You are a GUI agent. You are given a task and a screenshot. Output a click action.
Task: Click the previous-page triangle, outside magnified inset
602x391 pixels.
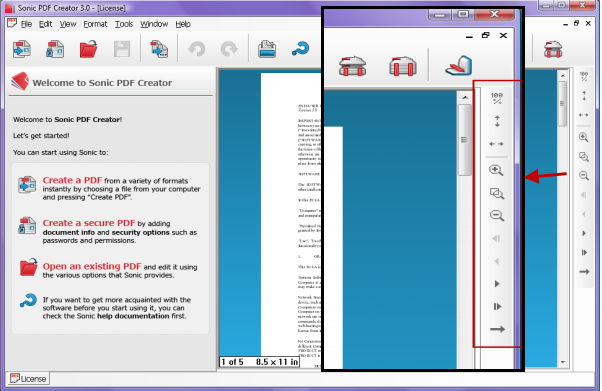[x=584, y=214]
